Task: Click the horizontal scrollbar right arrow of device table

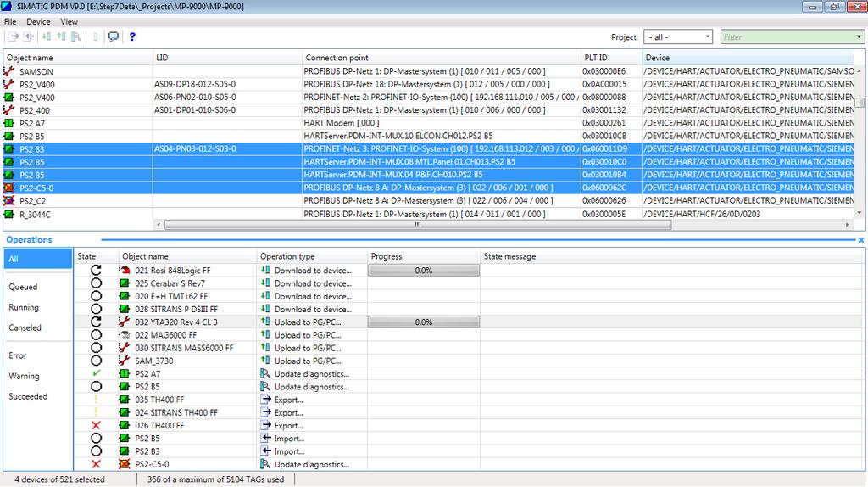Action: click(x=848, y=224)
